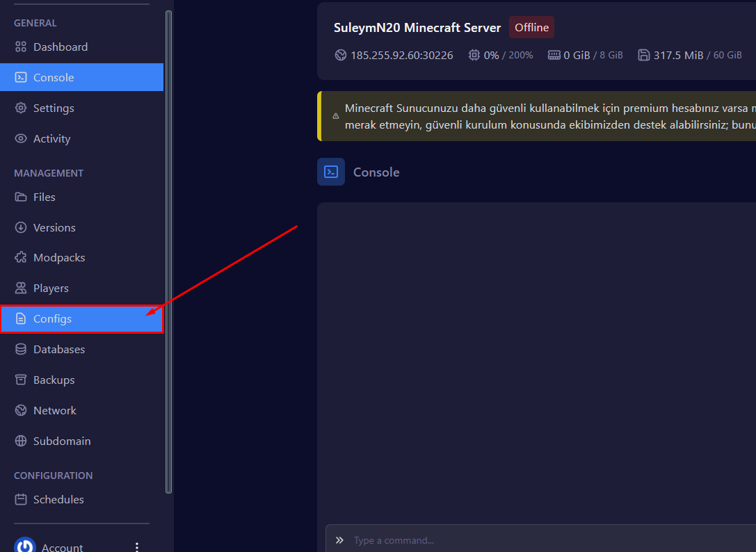Viewport: 756px width, 552px height.
Task: Click the Configs document icon
Action: 21,318
